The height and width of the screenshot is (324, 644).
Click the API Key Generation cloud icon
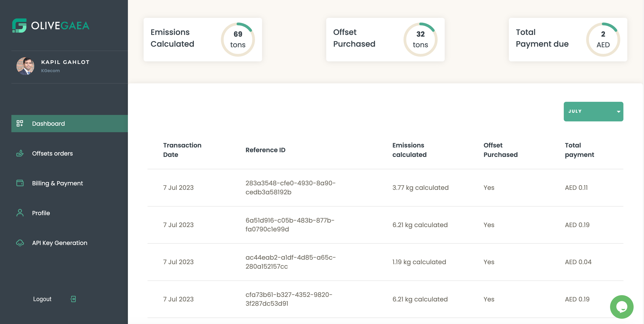(20, 243)
